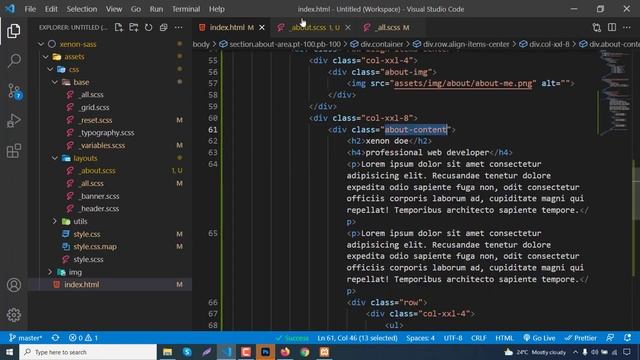Screen dimensions: 640x360
Task: Open Source Control view with pending changes
Action: click(x=14, y=91)
